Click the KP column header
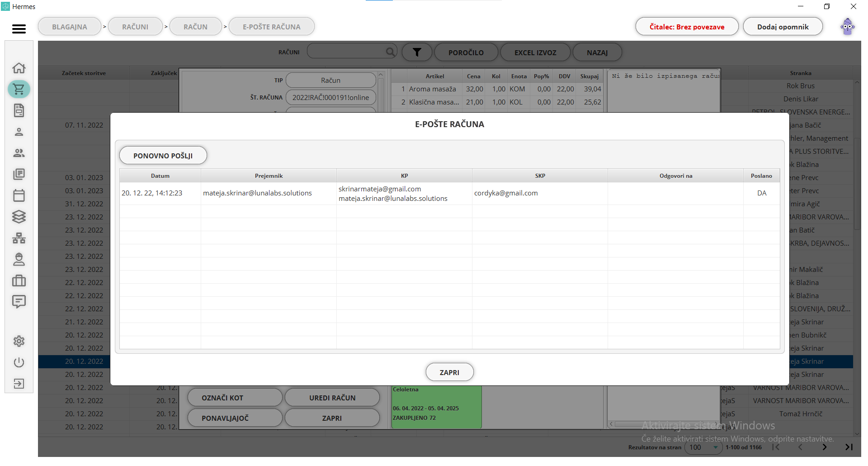The height and width of the screenshot is (466, 868). pyautogui.click(x=404, y=176)
